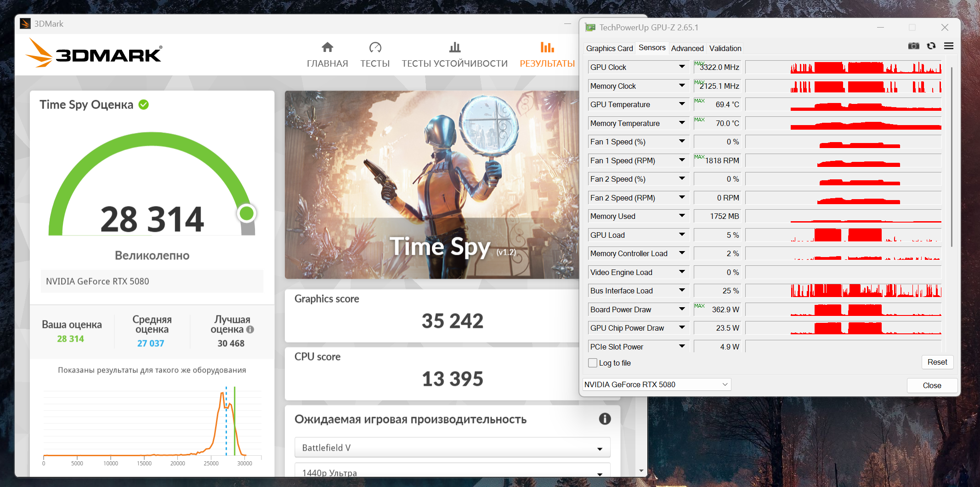
Task: Click the GPU-Z Close button
Action: point(932,385)
